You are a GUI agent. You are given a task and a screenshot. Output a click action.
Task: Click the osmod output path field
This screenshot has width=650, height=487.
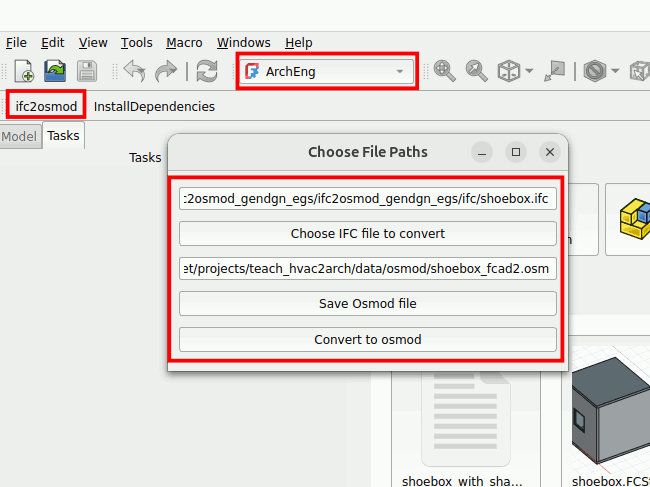(x=367, y=269)
